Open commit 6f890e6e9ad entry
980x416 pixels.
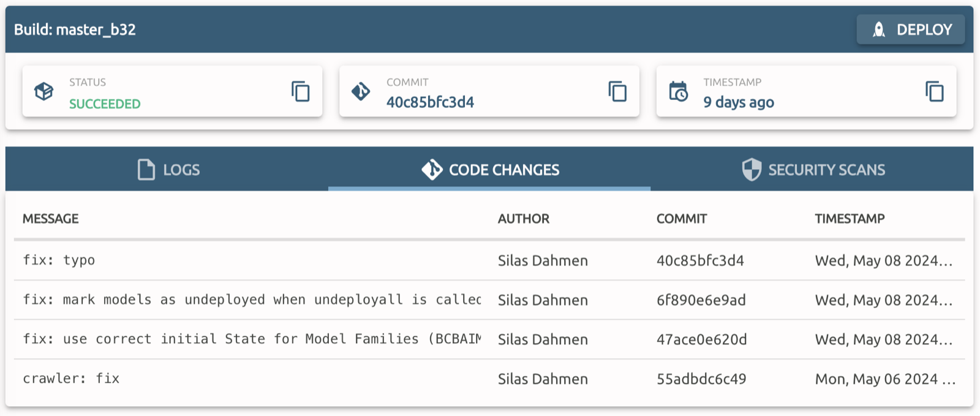[489, 300]
